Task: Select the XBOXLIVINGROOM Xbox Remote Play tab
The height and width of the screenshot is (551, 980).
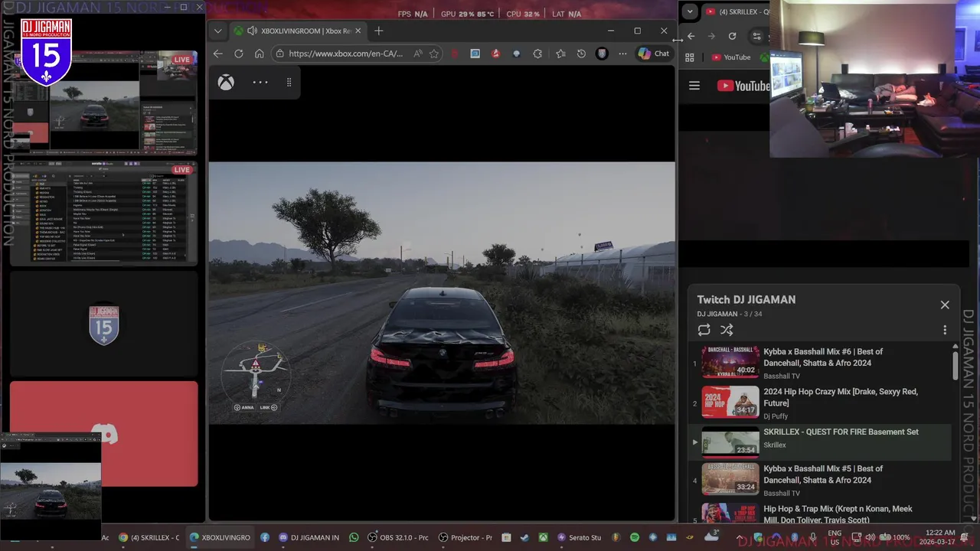Action: coord(297,31)
